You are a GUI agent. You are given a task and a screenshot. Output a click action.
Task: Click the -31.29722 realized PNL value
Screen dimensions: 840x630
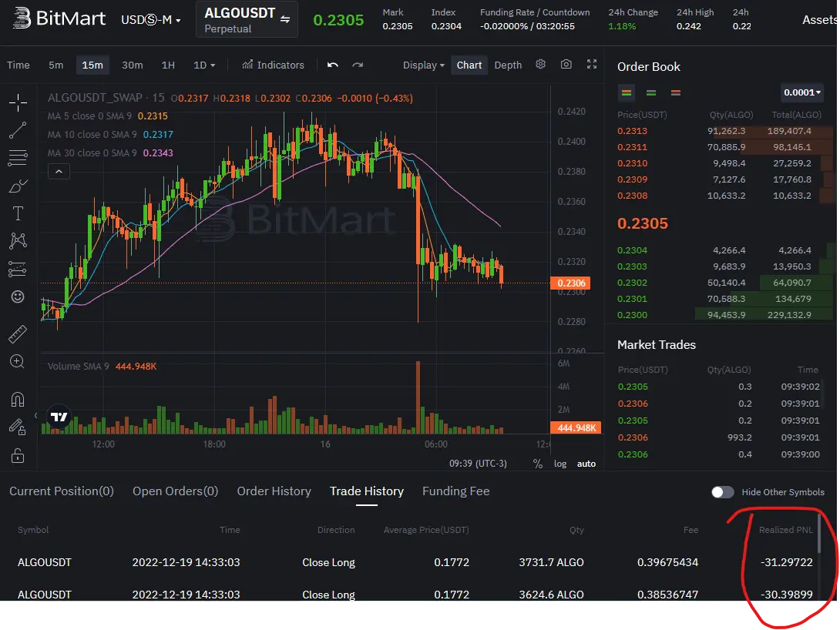click(x=786, y=562)
